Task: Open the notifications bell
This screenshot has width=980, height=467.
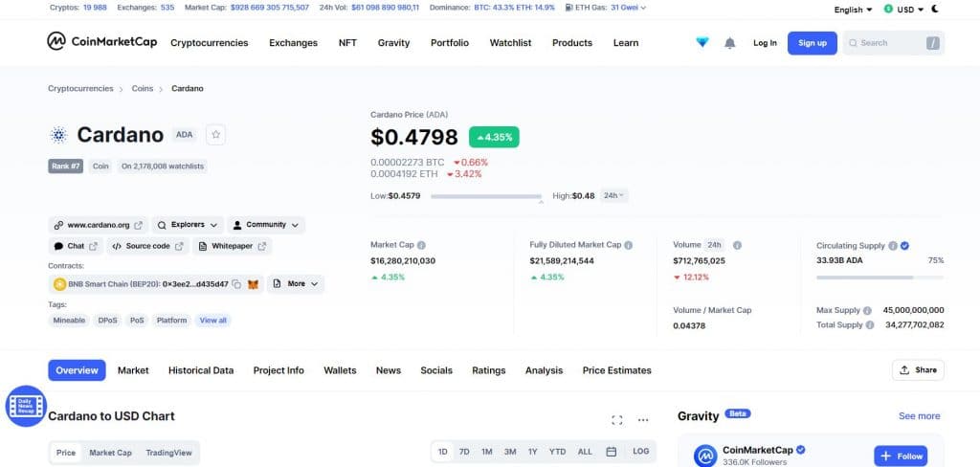Action: [x=730, y=43]
